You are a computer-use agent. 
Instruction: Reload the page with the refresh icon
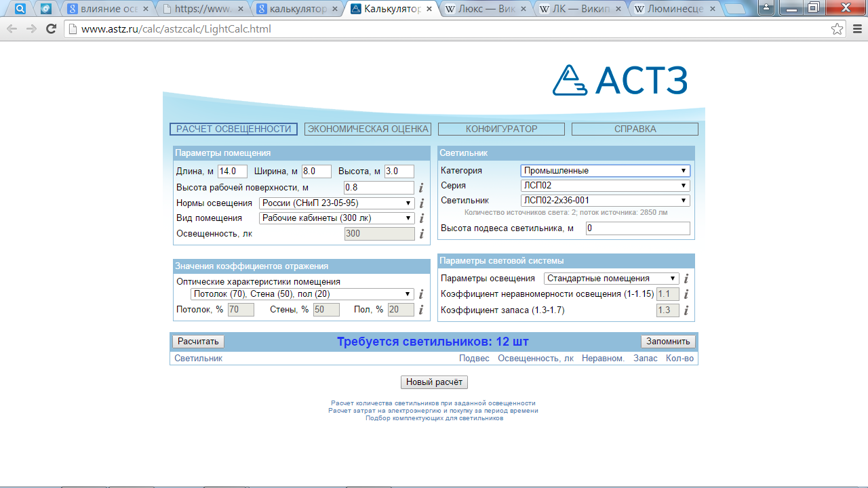(x=51, y=29)
